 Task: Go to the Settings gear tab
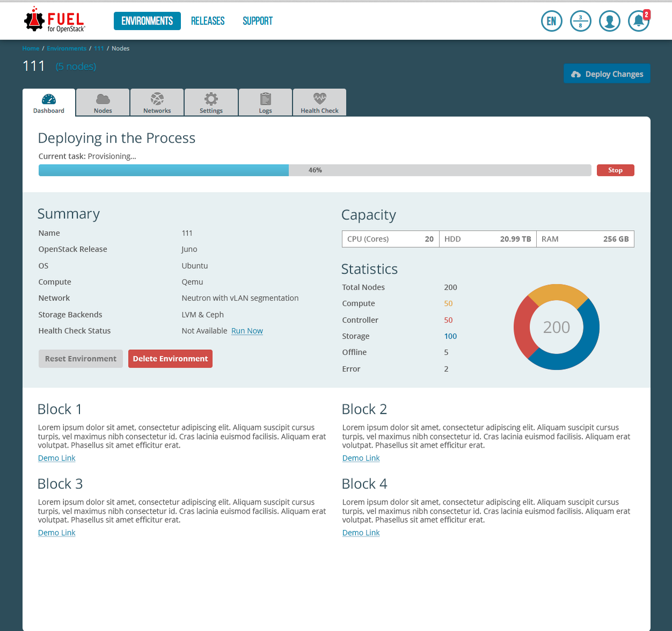(x=211, y=102)
